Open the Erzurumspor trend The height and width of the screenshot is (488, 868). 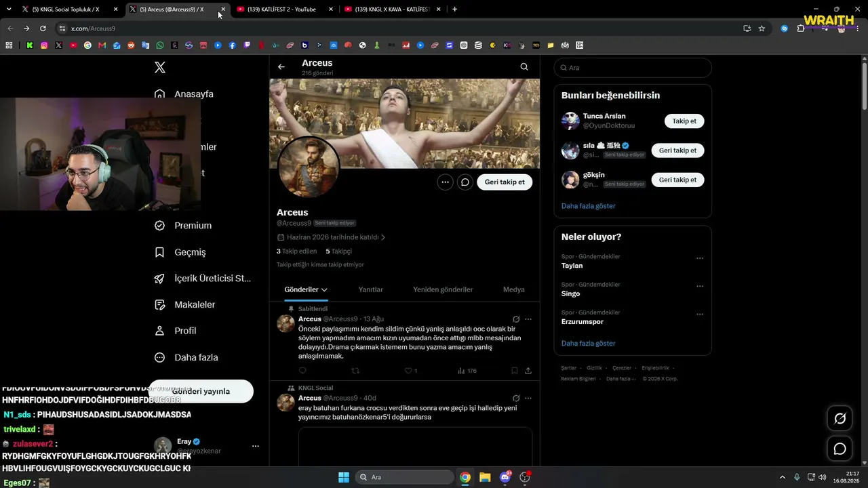pyautogui.click(x=584, y=322)
